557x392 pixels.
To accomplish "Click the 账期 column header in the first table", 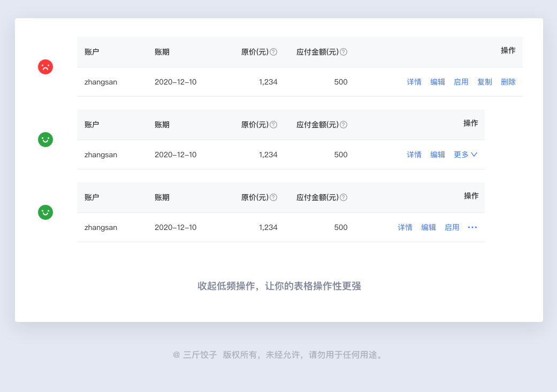I will point(162,52).
